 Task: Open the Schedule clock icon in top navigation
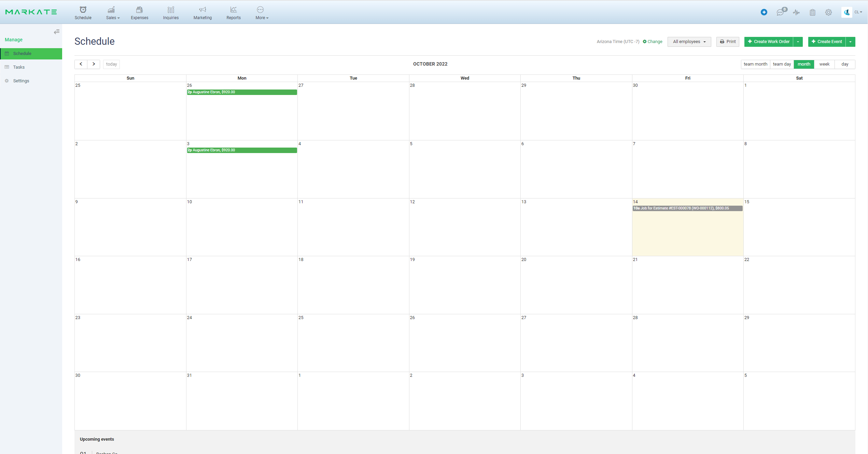point(83,10)
